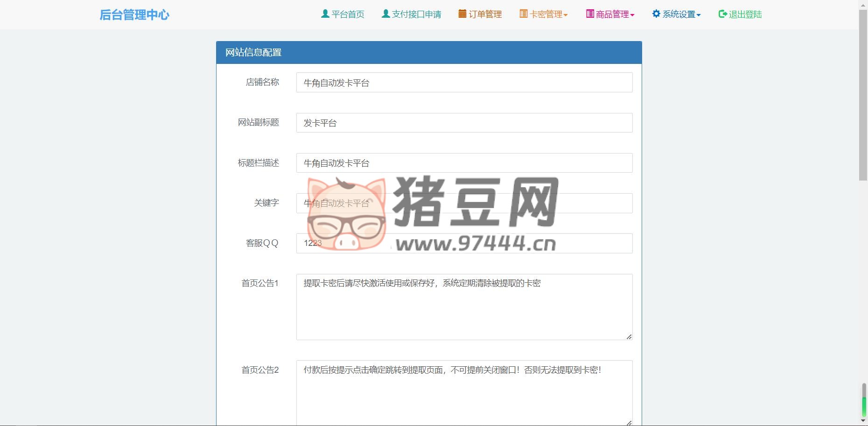868x426 pixels.
Task: Click the 平台首页 user icon
Action: [x=325, y=14]
